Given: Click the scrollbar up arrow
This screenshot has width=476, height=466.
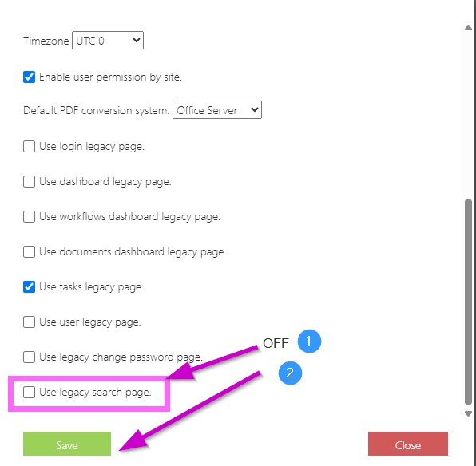Looking at the screenshot, I should (x=468, y=28).
